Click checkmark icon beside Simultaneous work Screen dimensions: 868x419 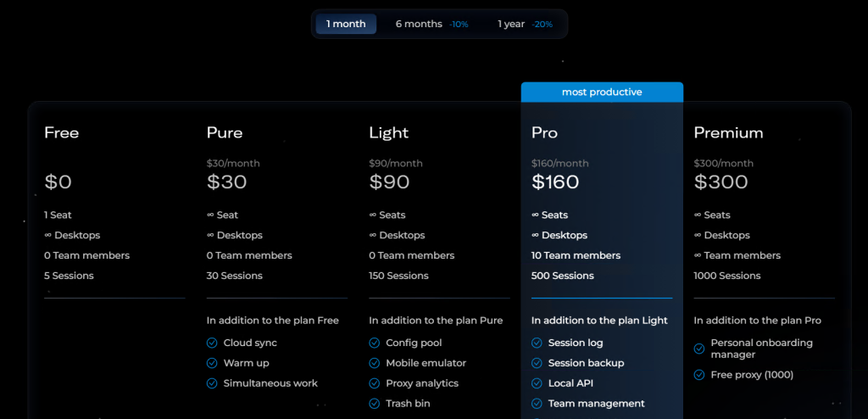coord(212,383)
